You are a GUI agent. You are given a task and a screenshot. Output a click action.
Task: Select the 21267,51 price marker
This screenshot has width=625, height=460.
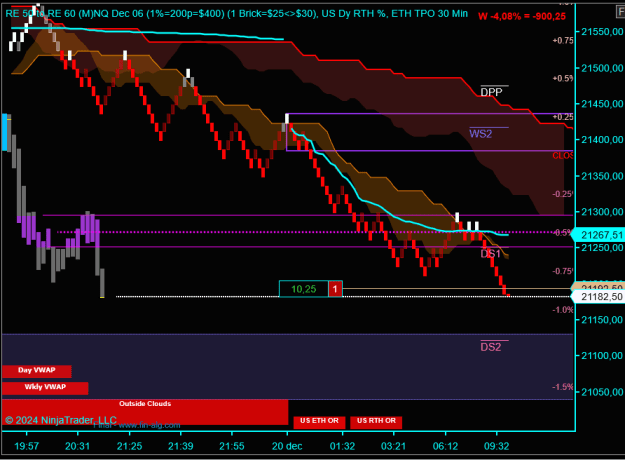(598, 235)
